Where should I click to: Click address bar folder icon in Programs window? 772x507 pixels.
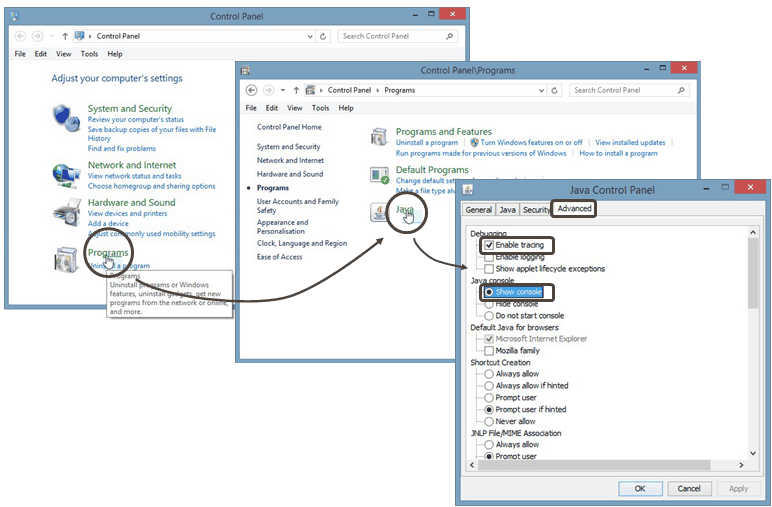(x=310, y=90)
